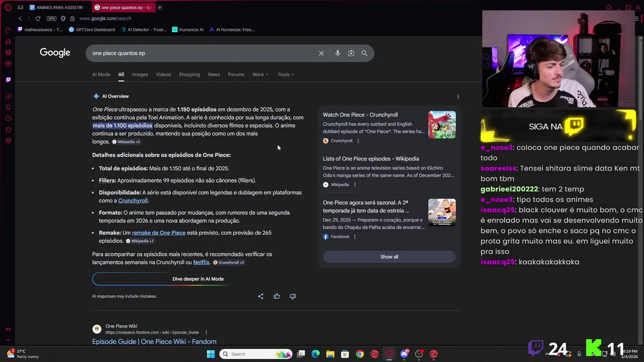Follow the Netflix link
The height and width of the screenshot is (362, 644).
click(x=201, y=262)
